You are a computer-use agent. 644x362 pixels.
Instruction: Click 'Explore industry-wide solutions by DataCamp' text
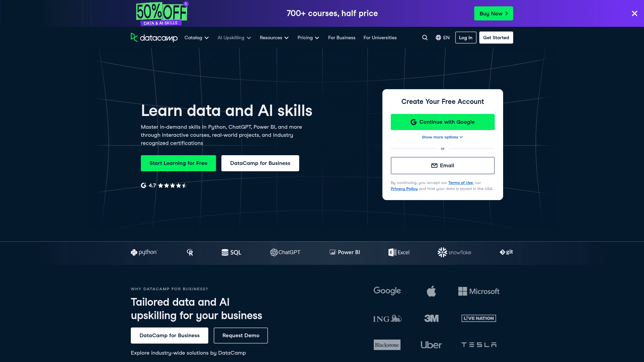[x=188, y=353]
